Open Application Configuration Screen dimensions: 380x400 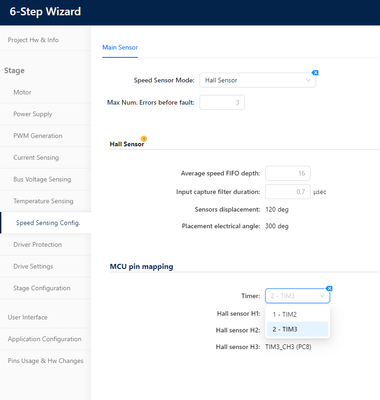45,339
